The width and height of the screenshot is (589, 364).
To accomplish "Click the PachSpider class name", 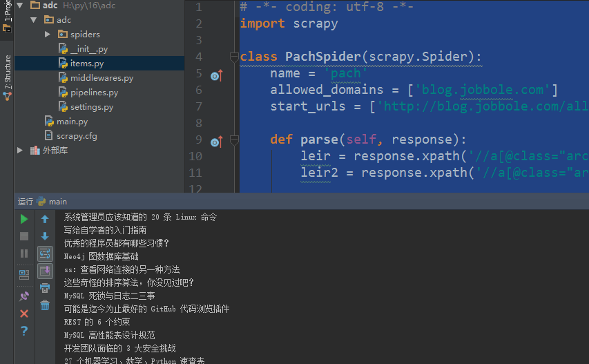I will (x=322, y=57).
